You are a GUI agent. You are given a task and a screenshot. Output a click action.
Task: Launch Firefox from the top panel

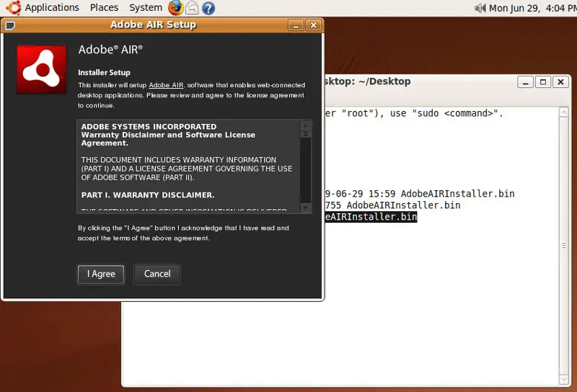point(175,8)
